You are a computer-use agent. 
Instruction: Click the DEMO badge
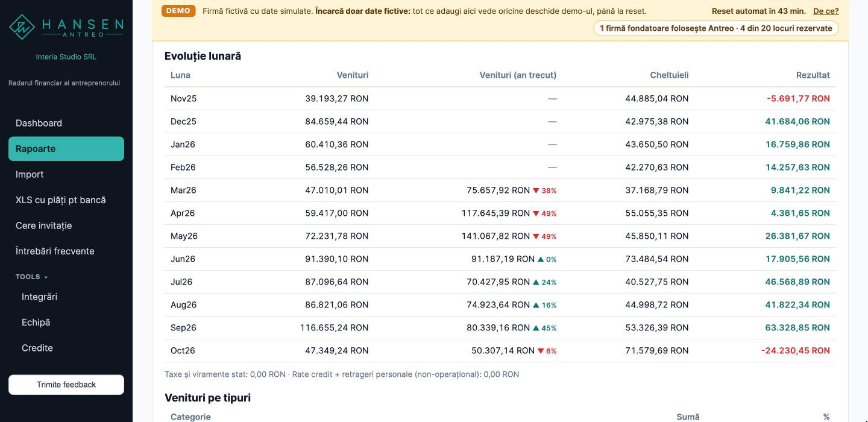point(178,11)
